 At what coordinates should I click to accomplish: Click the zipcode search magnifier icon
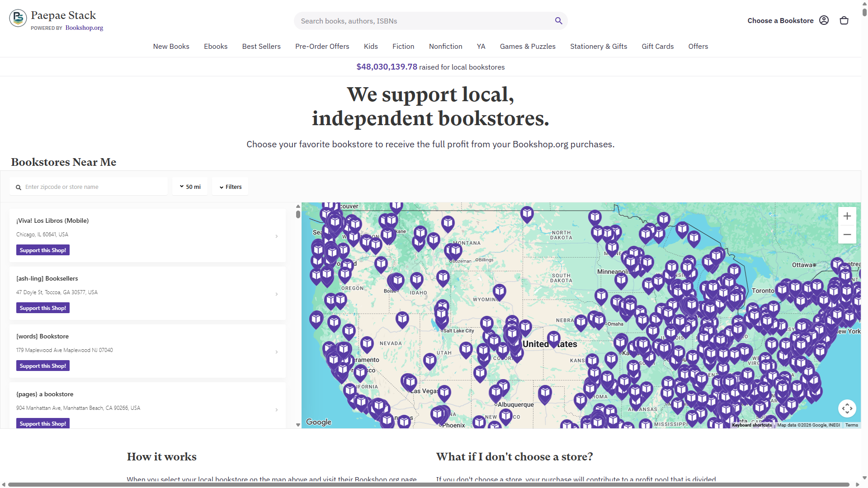click(x=19, y=188)
